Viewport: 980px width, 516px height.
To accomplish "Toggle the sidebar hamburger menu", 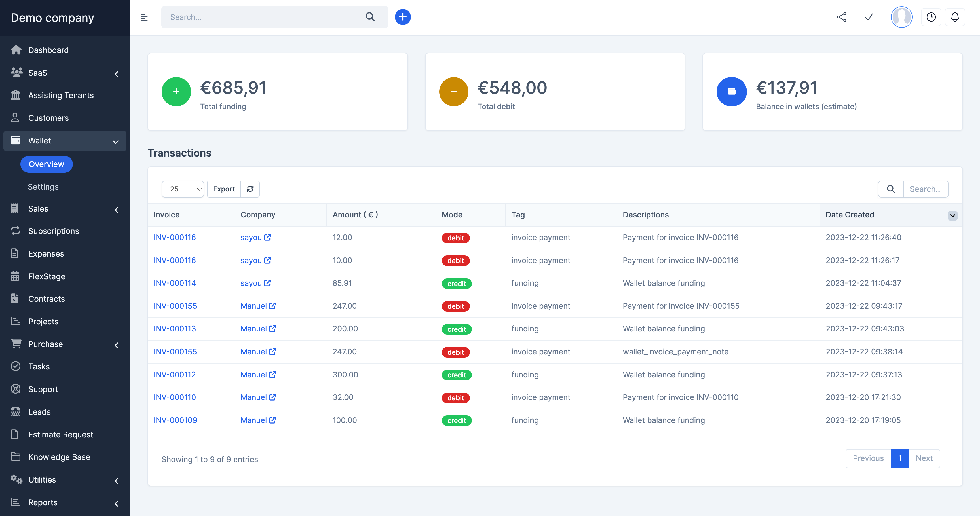I will [144, 18].
